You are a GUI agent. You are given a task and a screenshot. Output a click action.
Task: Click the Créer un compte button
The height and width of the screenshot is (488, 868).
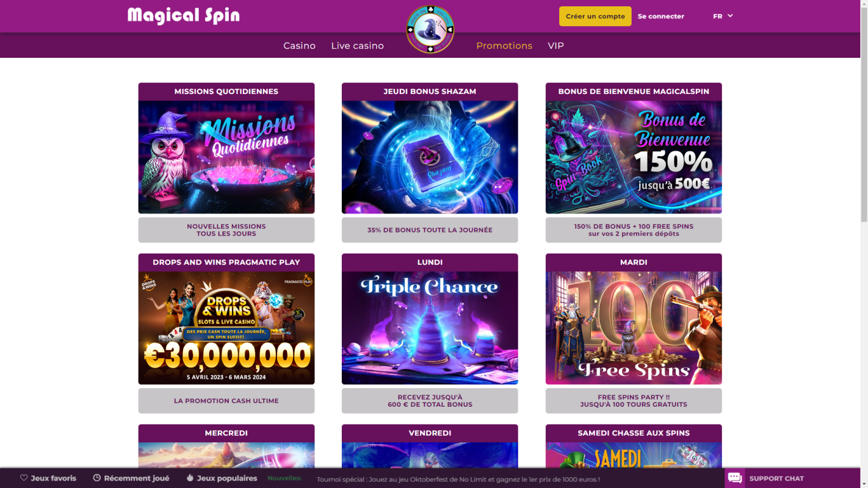point(595,17)
